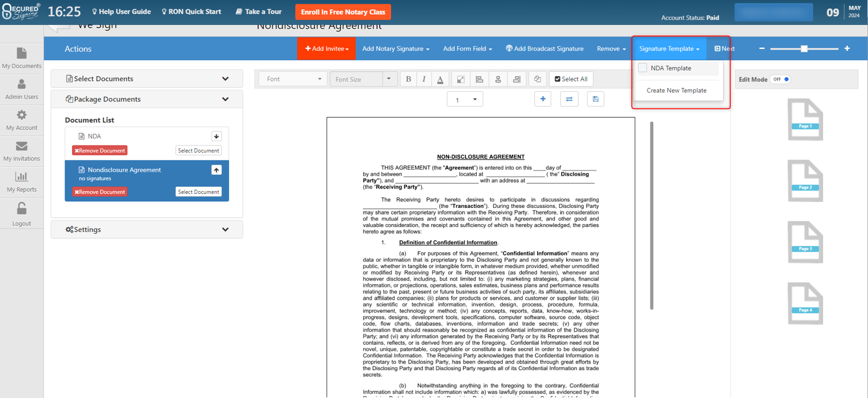
Task: Open the page number dropdown
Action: click(x=465, y=99)
